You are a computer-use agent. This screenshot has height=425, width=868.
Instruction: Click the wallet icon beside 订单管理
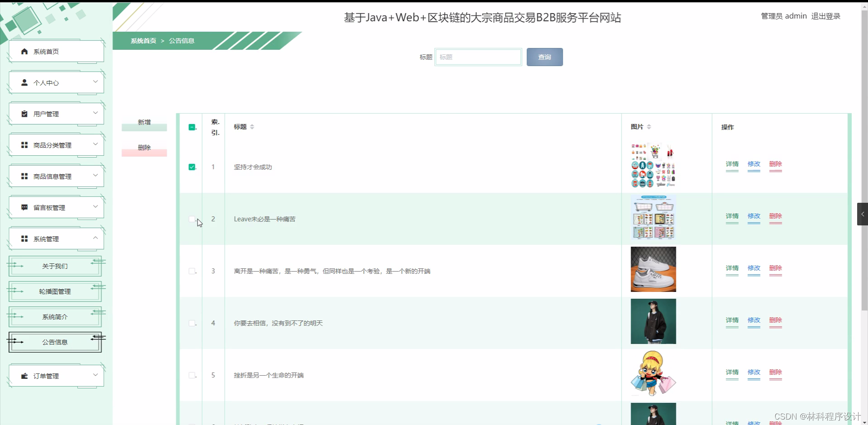tap(24, 376)
